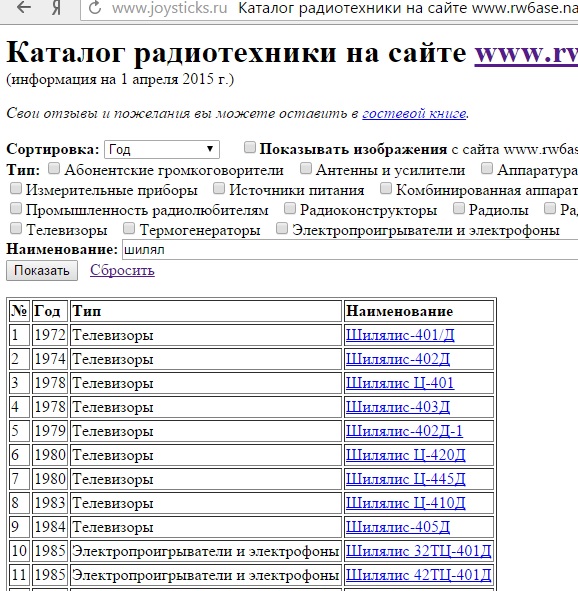Click the browser back arrow

(x=24, y=7)
